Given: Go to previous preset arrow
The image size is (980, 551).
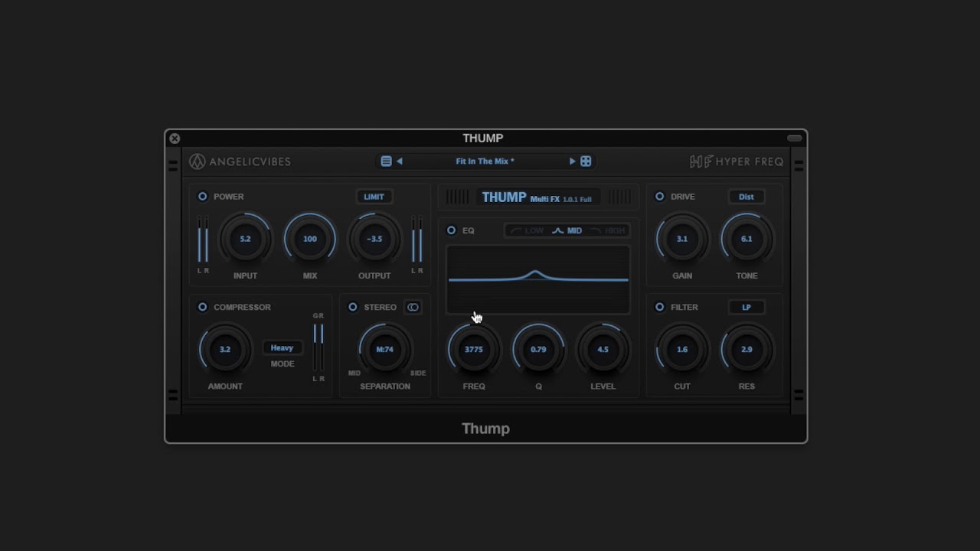Looking at the screenshot, I should 400,161.
